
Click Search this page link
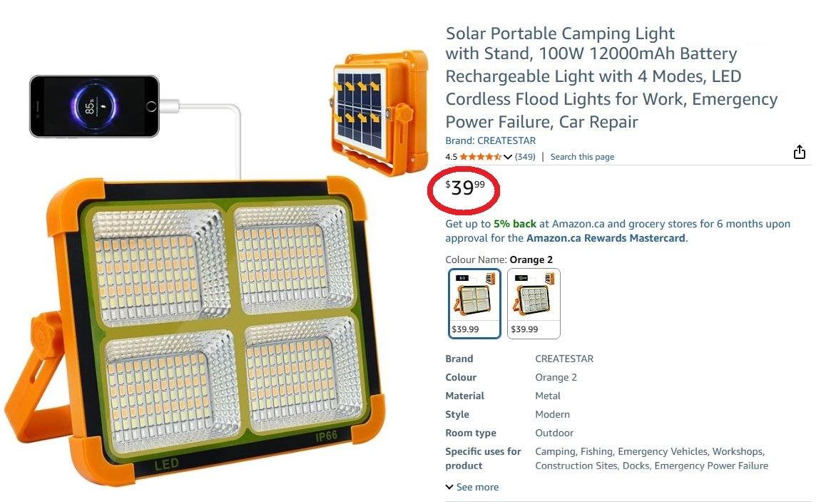click(582, 157)
